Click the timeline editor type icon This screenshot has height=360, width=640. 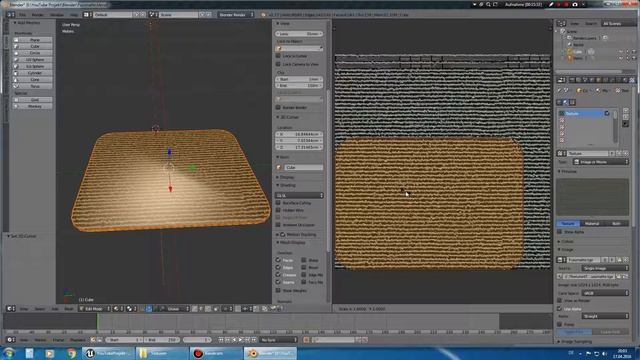click(x=11, y=340)
